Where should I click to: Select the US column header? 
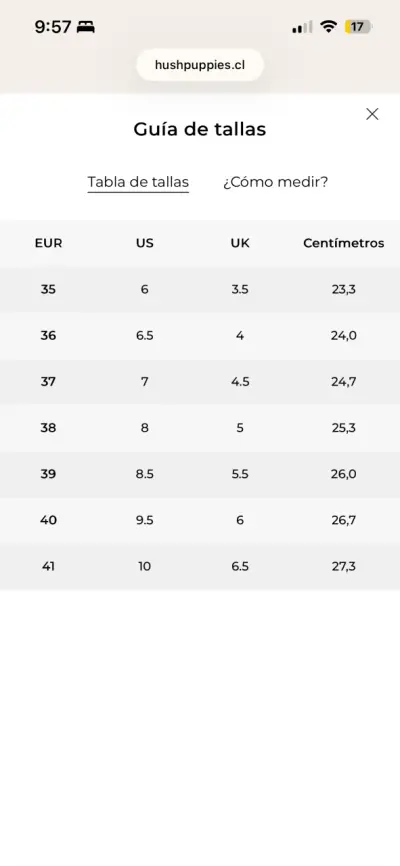click(144, 244)
